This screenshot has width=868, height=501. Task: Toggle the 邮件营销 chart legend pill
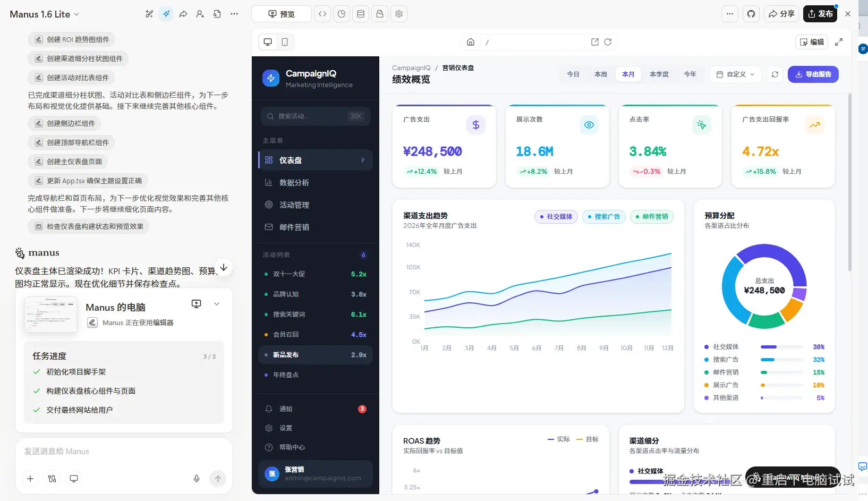(652, 217)
